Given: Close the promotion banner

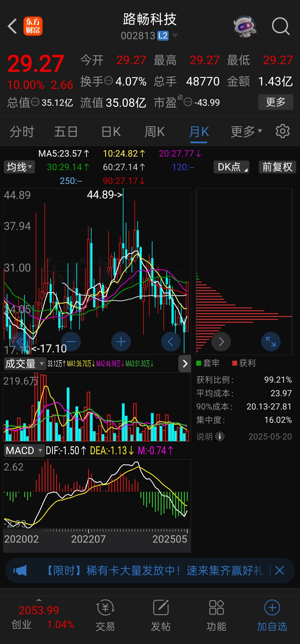Looking at the screenshot, I should coord(279,570).
